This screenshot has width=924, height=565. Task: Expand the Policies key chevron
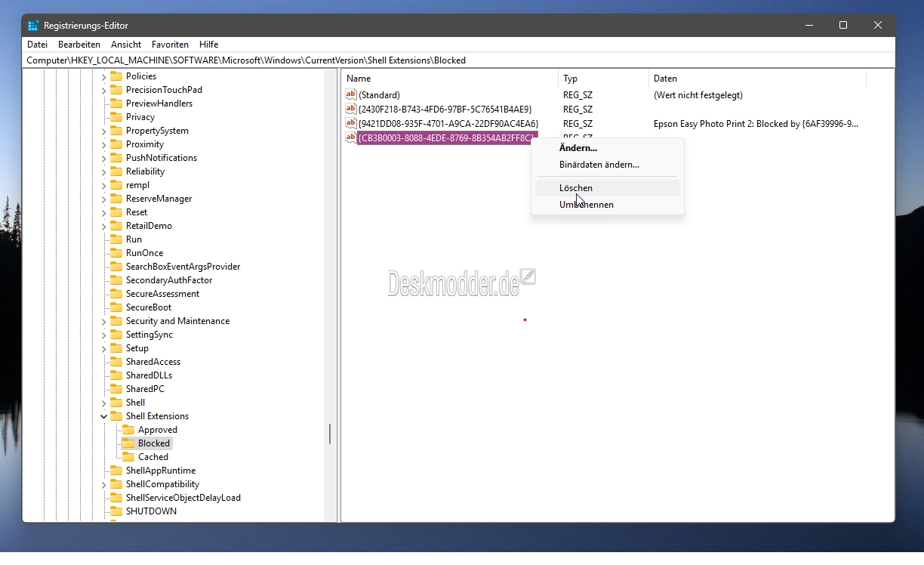point(104,76)
